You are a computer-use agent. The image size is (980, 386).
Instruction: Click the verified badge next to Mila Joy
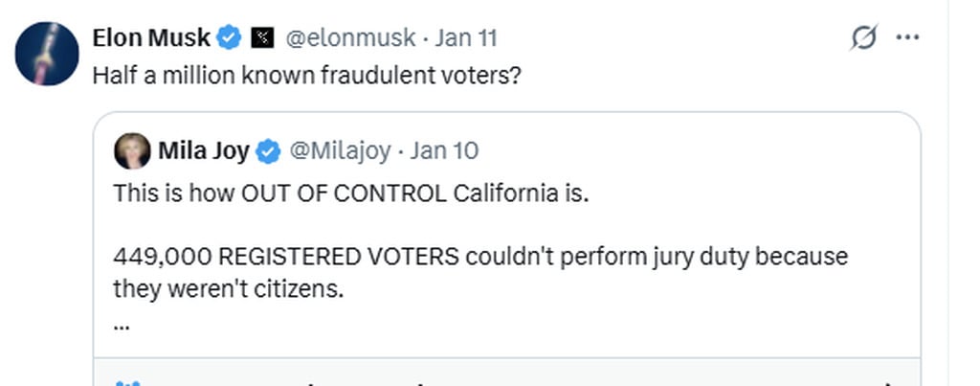[x=269, y=150]
